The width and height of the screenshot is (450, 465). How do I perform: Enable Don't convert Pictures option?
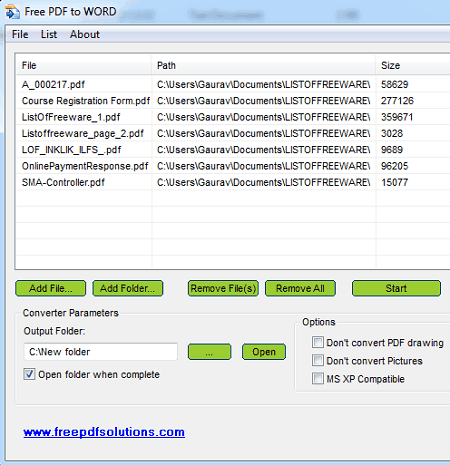pos(318,360)
